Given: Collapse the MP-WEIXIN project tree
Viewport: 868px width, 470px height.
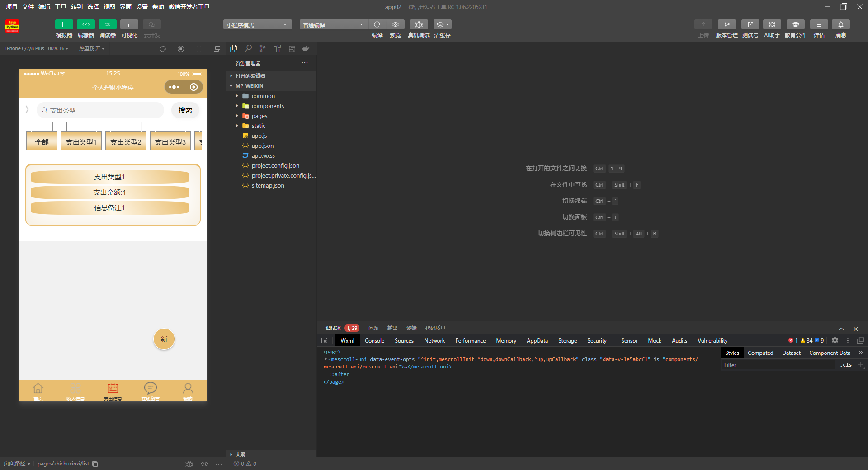Looking at the screenshot, I should click(271, 86).
